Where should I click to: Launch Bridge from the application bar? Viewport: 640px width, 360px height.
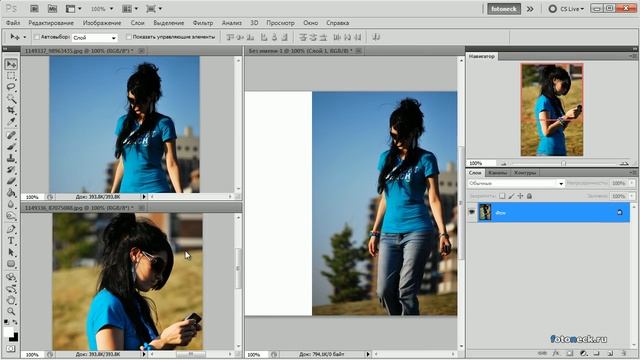pos(34,9)
